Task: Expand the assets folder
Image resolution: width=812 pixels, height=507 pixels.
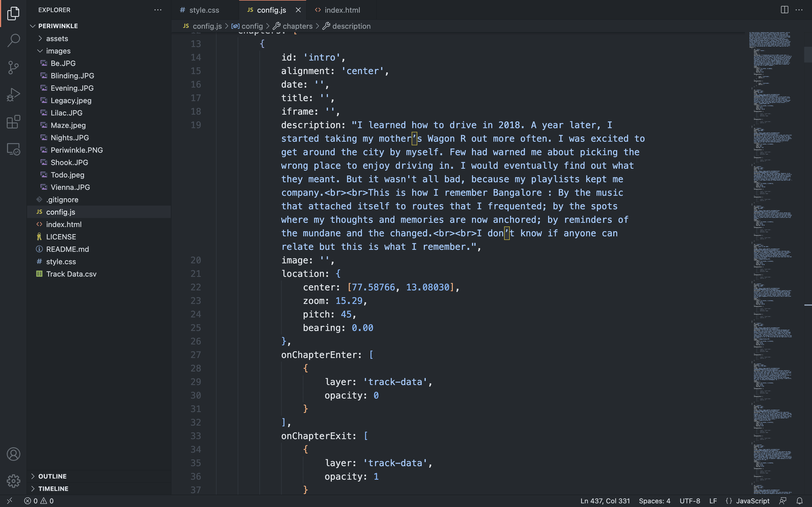Action: (57, 39)
